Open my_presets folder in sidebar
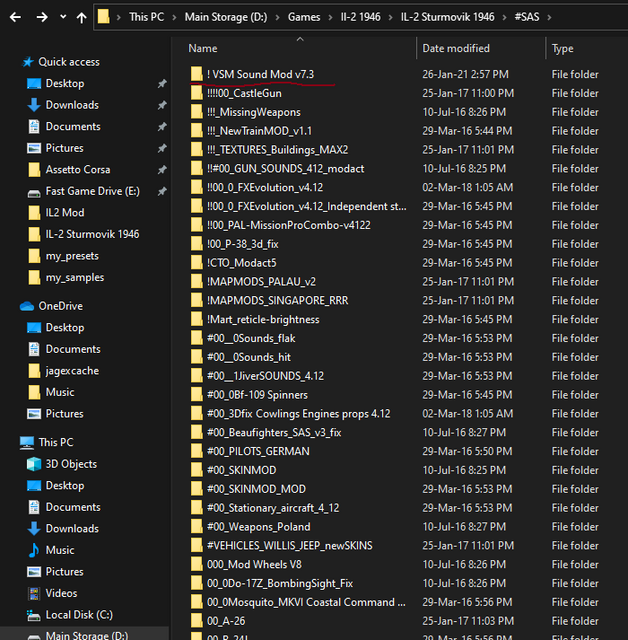This screenshot has width=628, height=640. click(x=72, y=256)
